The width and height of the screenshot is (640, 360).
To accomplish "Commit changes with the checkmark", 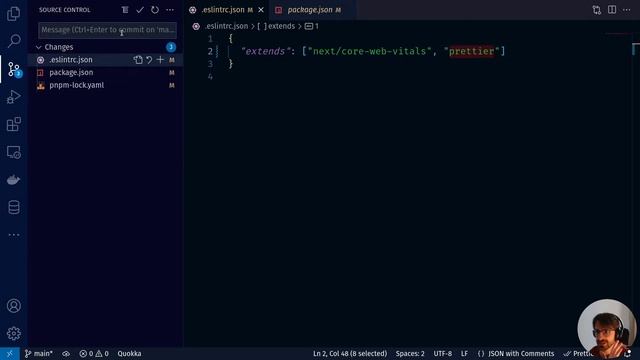I will point(140,10).
